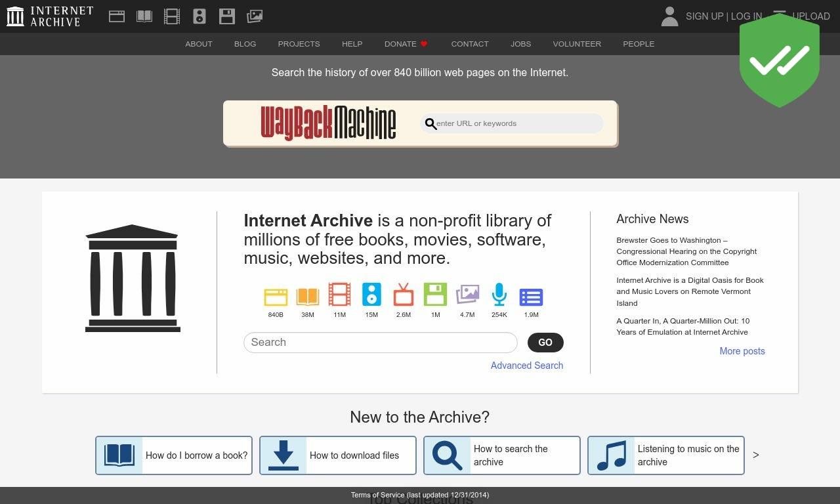Screen dimensions: 840x504
Task: Click the GO search button
Action: coord(545,343)
